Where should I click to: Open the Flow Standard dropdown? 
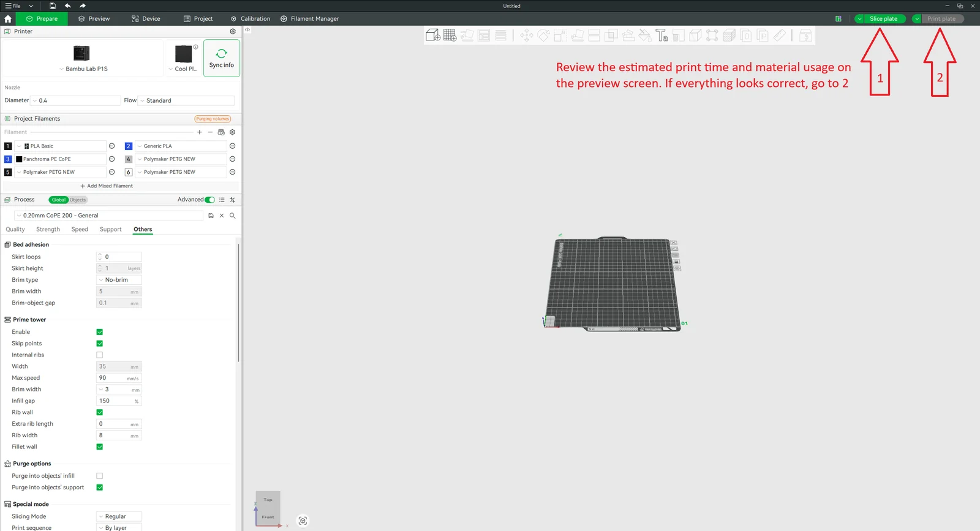click(x=186, y=100)
